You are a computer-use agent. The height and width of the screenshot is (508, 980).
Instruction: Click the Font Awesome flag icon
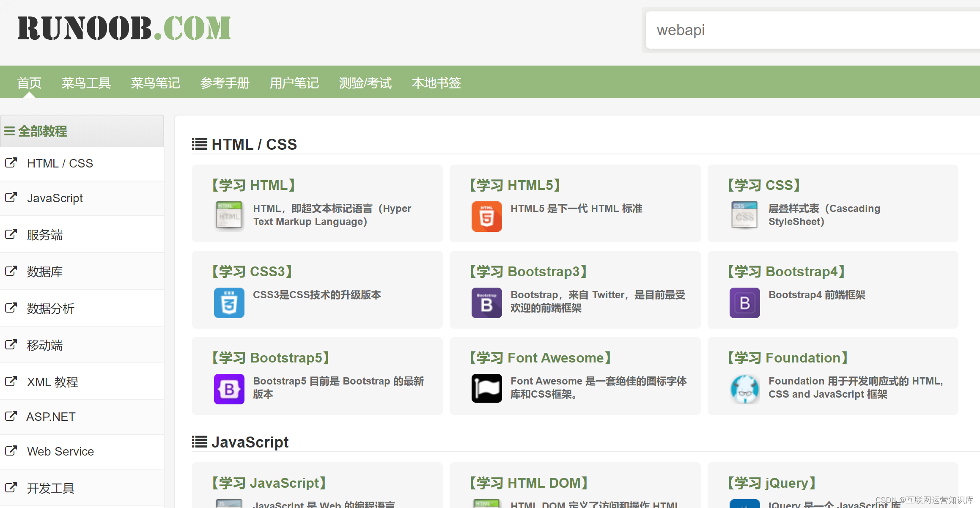tap(487, 388)
